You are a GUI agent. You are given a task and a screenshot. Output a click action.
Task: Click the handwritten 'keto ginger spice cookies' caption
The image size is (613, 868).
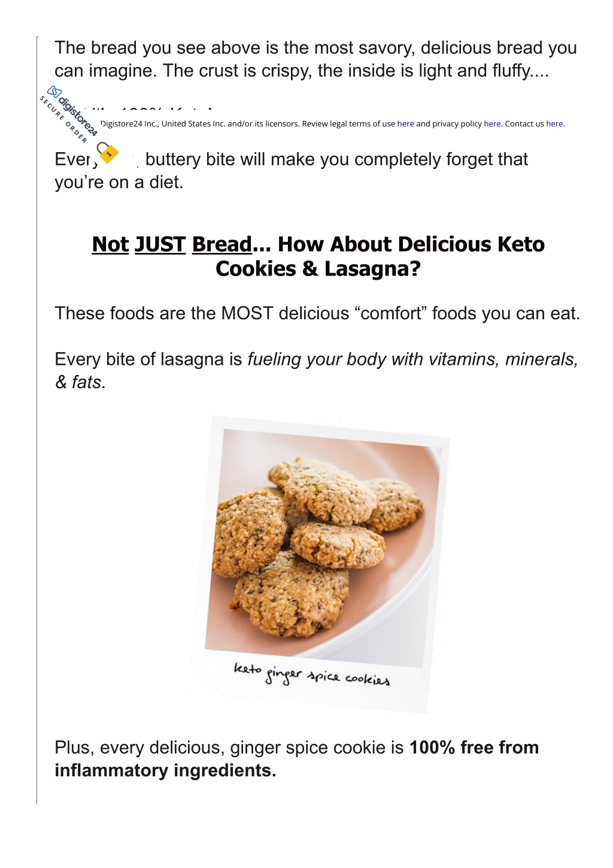[312, 674]
